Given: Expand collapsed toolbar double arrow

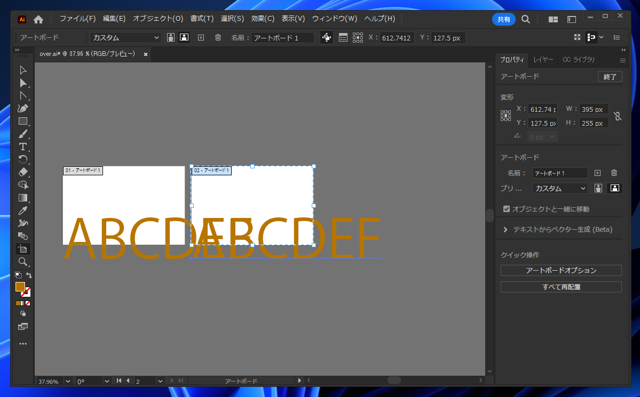Looking at the screenshot, I should pos(17,50).
